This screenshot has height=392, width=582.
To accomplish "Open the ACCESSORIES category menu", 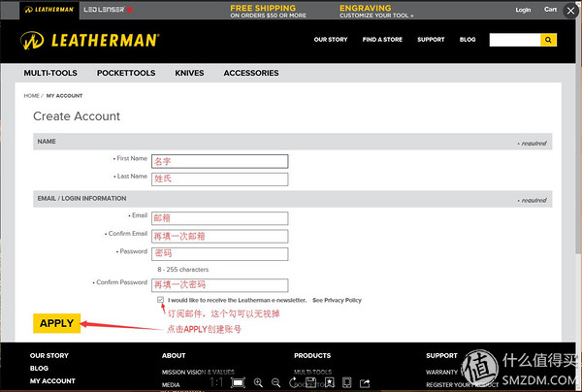I will pos(251,73).
